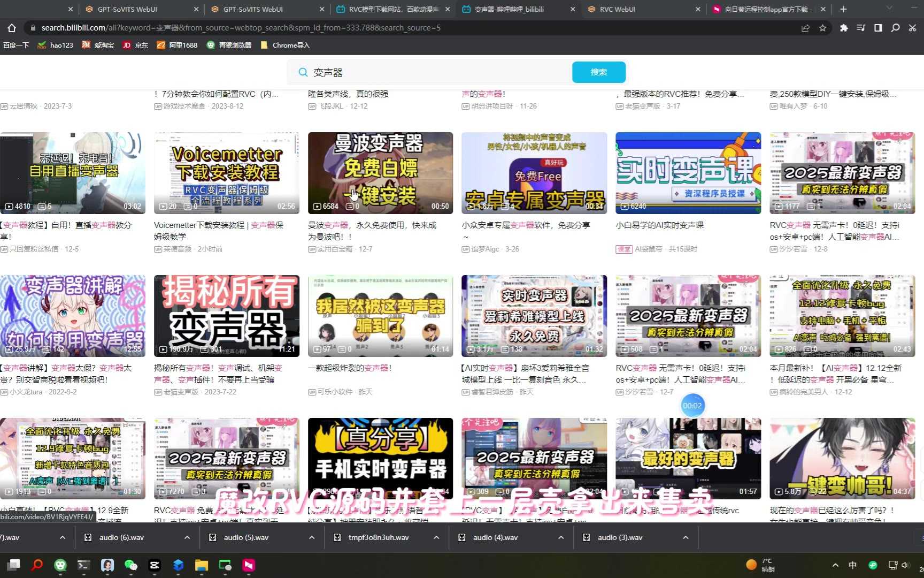Open the anime avatar app on taskbar

[107, 565]
